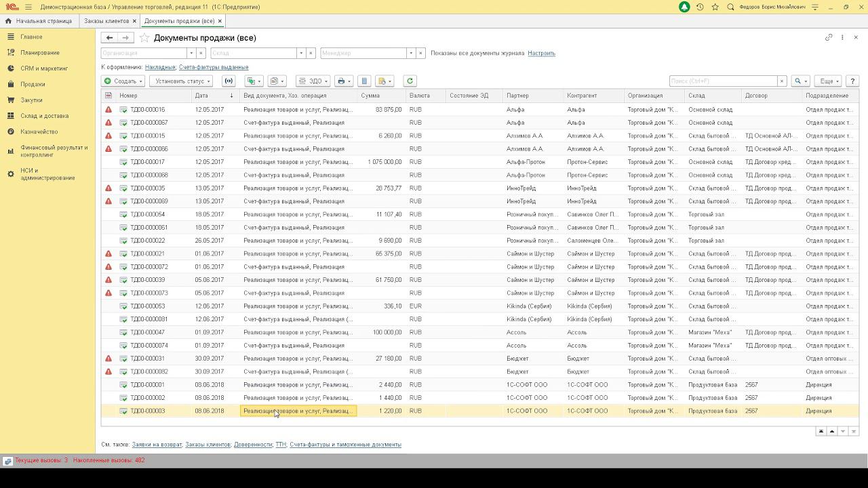
Task: Open the yellow attached files icon menu
Action: pyautogui.click(x=384, y=81)
